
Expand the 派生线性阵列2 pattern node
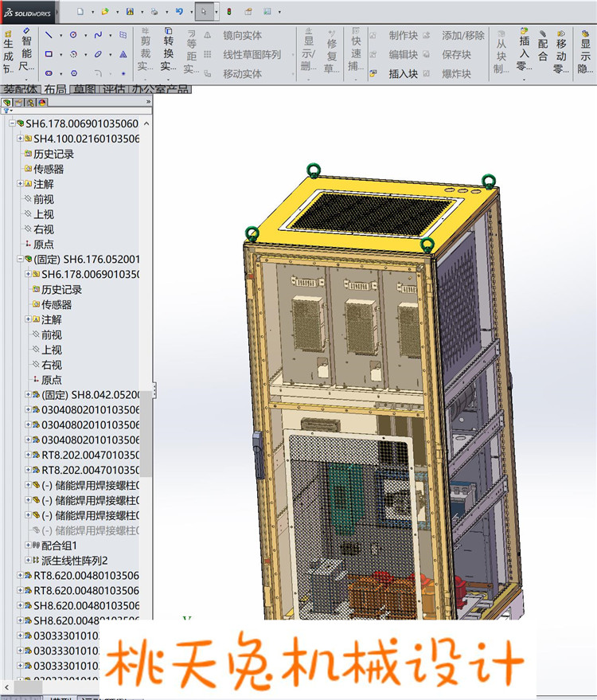(x=28, y=560)
